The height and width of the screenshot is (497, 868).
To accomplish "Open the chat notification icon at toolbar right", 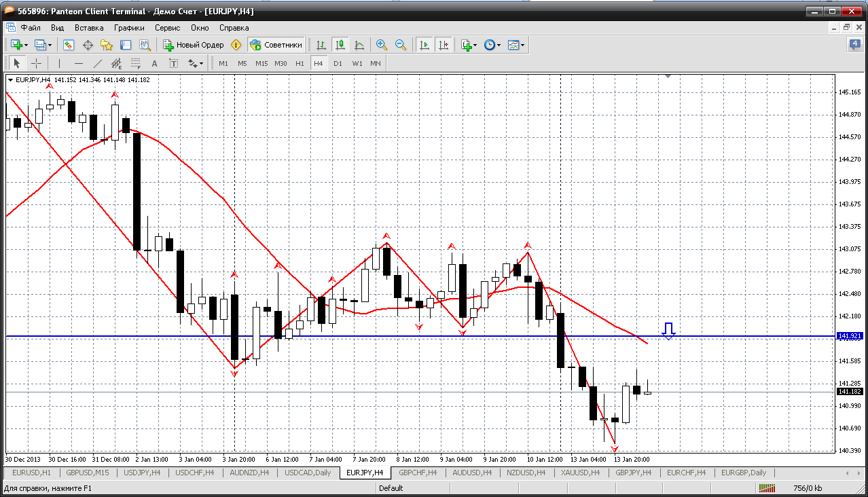I will 855,45.
